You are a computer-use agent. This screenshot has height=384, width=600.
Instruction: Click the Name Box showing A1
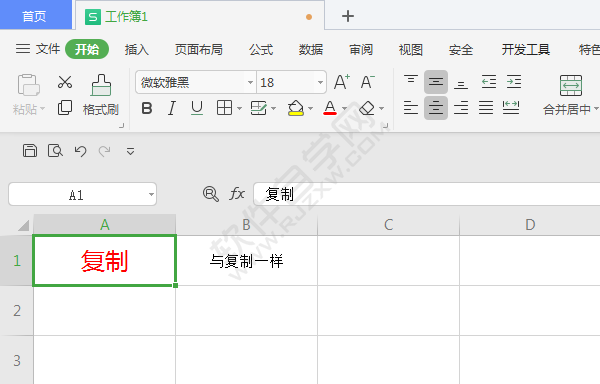[x=82, y=194]
